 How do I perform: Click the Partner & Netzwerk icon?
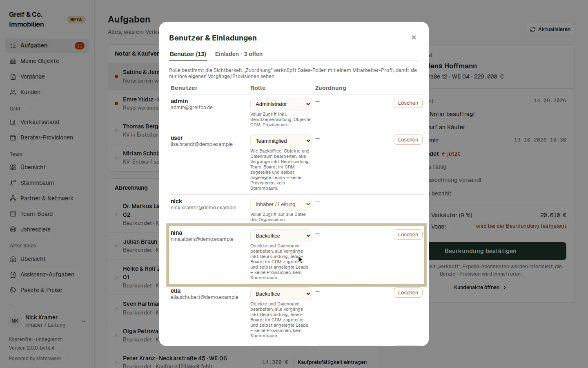[x=13, y=199]
